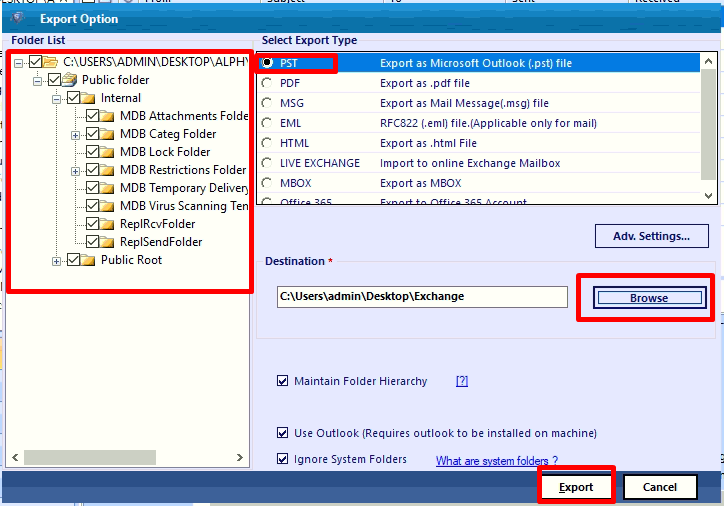Select ReplSendFolder tree item label

(x=161, y=242)
